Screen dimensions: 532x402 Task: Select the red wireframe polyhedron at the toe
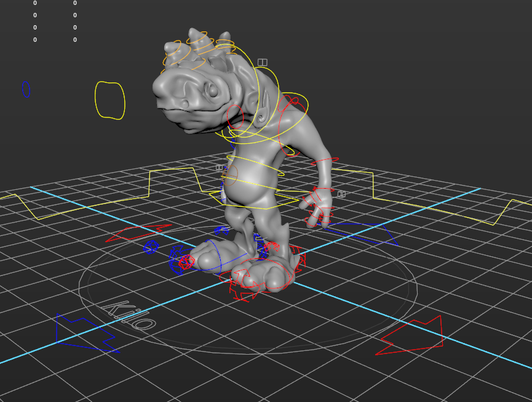pyautogui.click(x=186, y=262)
